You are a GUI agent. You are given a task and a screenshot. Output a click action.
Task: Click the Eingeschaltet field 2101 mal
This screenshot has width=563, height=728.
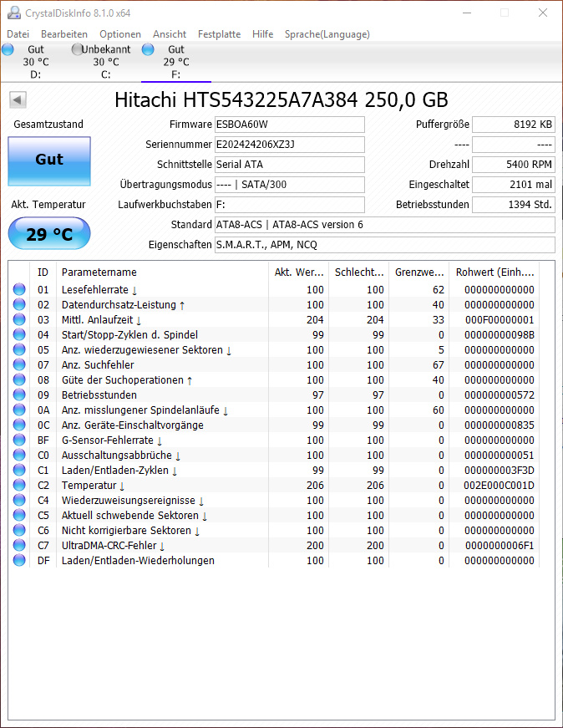click(x=514, y=185)
